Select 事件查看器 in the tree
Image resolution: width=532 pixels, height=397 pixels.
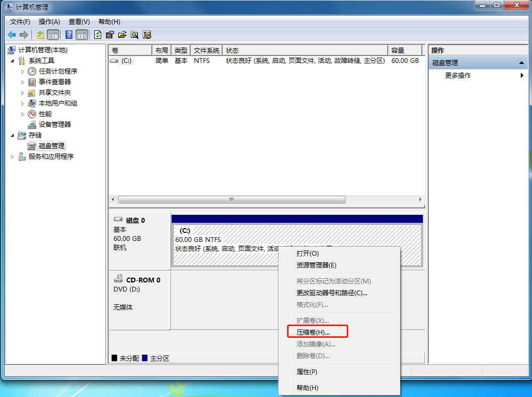(x=54, y=82)
